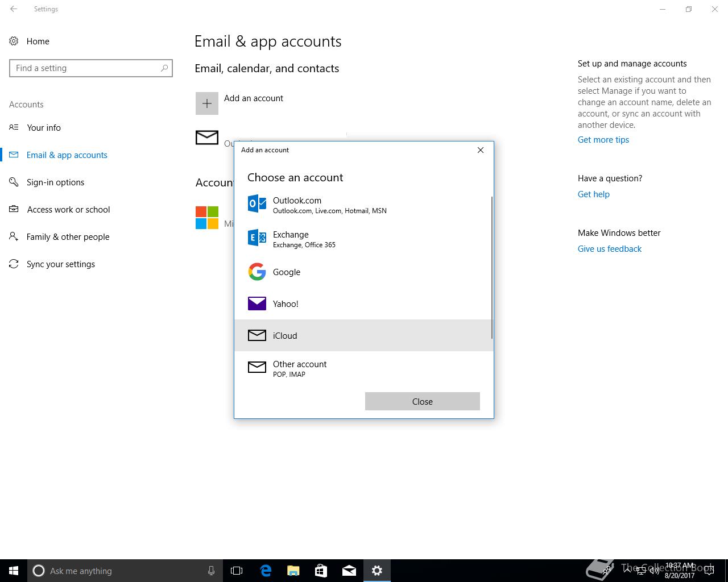Click the Add an account label
This screenshot has width=728, height=582.
pyautogui.click(x=254, y=98)
